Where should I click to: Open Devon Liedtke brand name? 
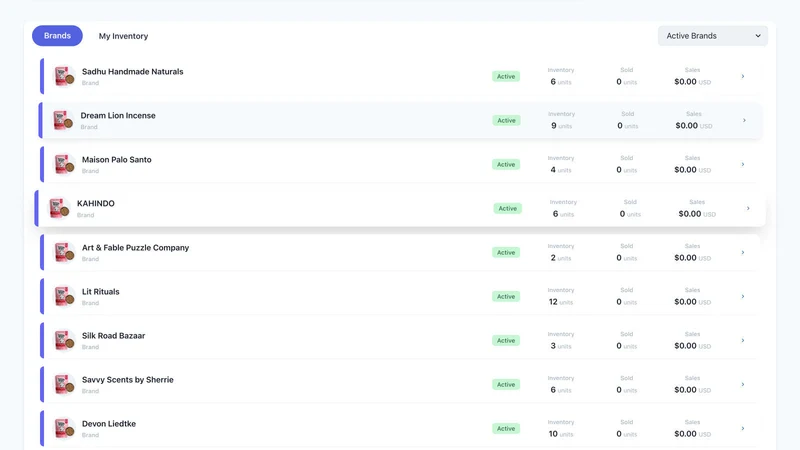tap(109, 423)
